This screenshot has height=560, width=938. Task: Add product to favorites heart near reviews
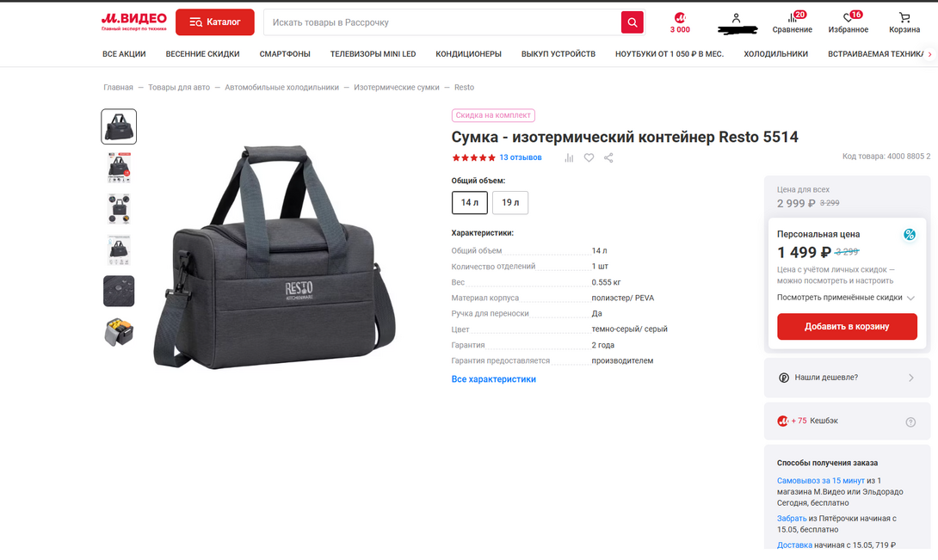(x=589, y=158)
